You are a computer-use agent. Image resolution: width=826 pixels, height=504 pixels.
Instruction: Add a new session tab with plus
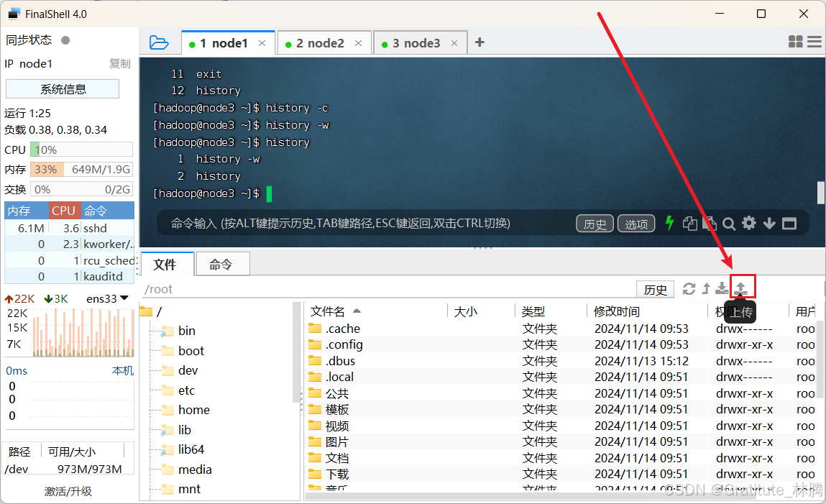479,42
